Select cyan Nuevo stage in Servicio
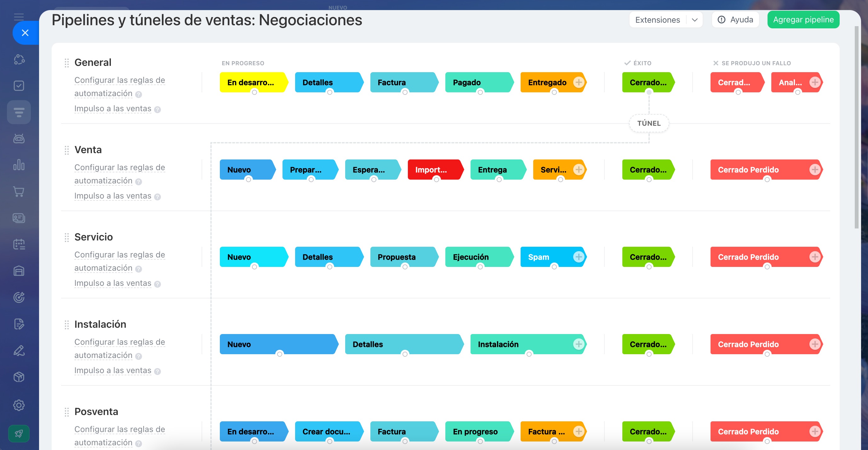868x450 pixels. click(x=254, y=257)
